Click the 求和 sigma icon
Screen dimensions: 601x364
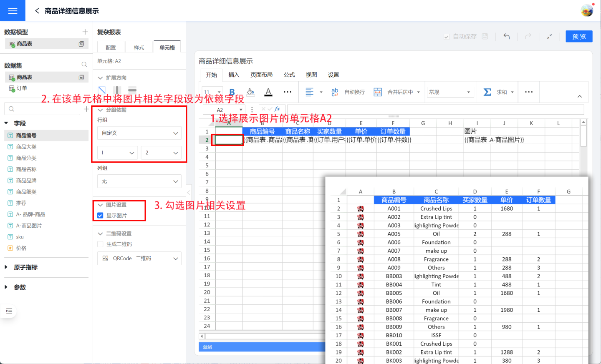click(487, 92)
